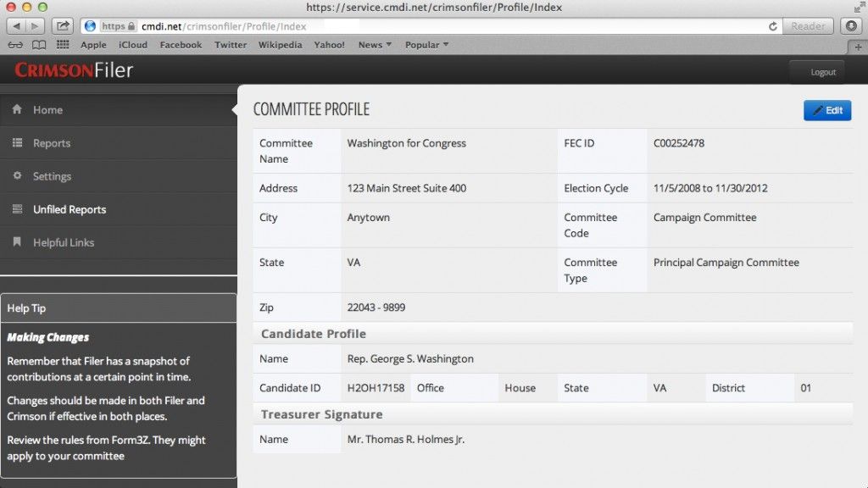Open the Share sheet icon
This screenshot has width=868, height=488.
coord(63,26)
